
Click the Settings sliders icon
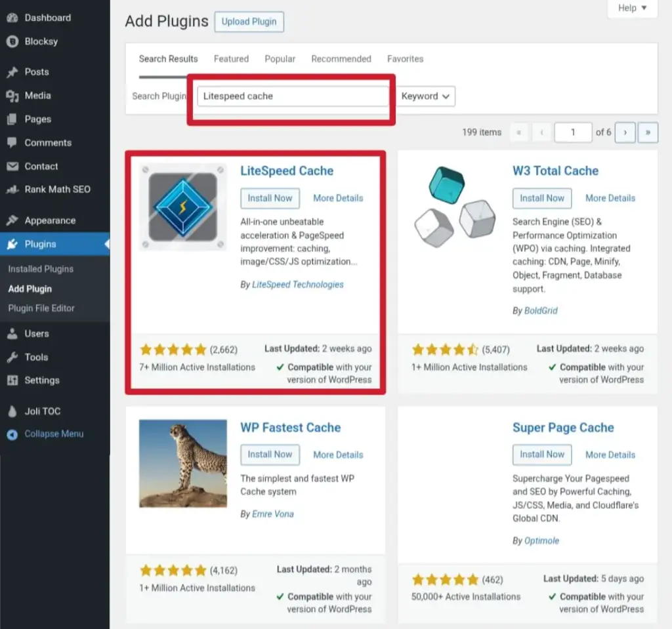pos(12,380)
